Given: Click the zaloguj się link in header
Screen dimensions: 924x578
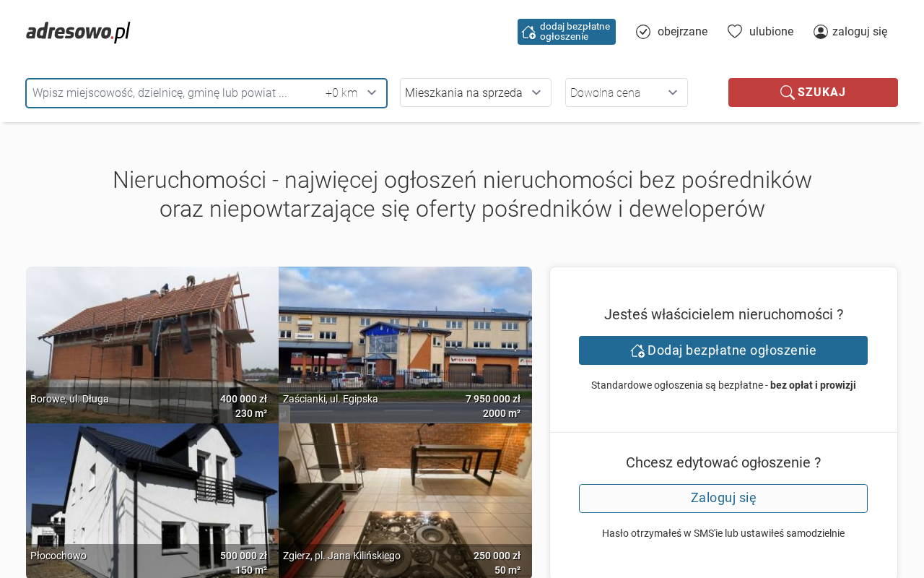Looking at the screenshot, I should click(x=860, y=32).
